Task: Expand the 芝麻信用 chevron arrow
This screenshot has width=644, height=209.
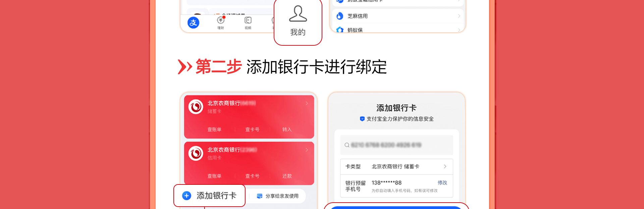Action: (x=459, y=16)
